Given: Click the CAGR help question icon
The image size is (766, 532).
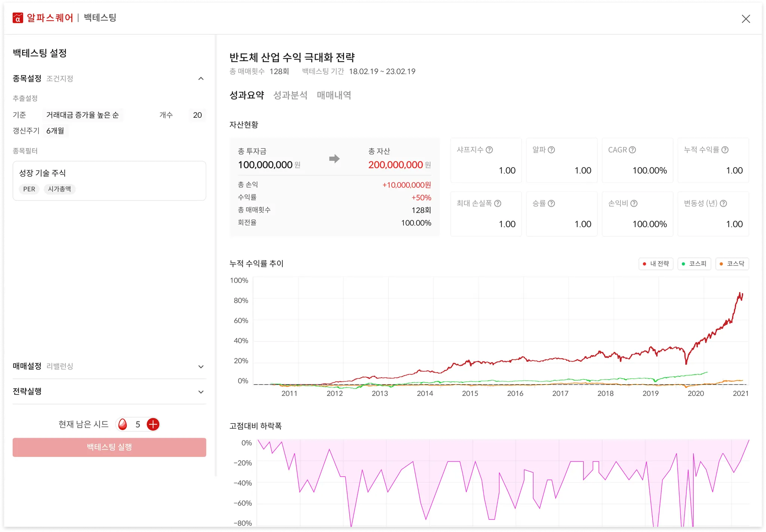Looking at the screenshot, I should (x=632, y=150).
